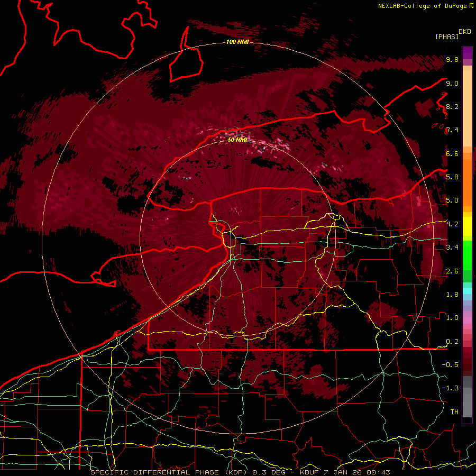Click the DKD [PHAS] legend header
Viewport: 476px width, 476px height.
click(x=453, y=34)
